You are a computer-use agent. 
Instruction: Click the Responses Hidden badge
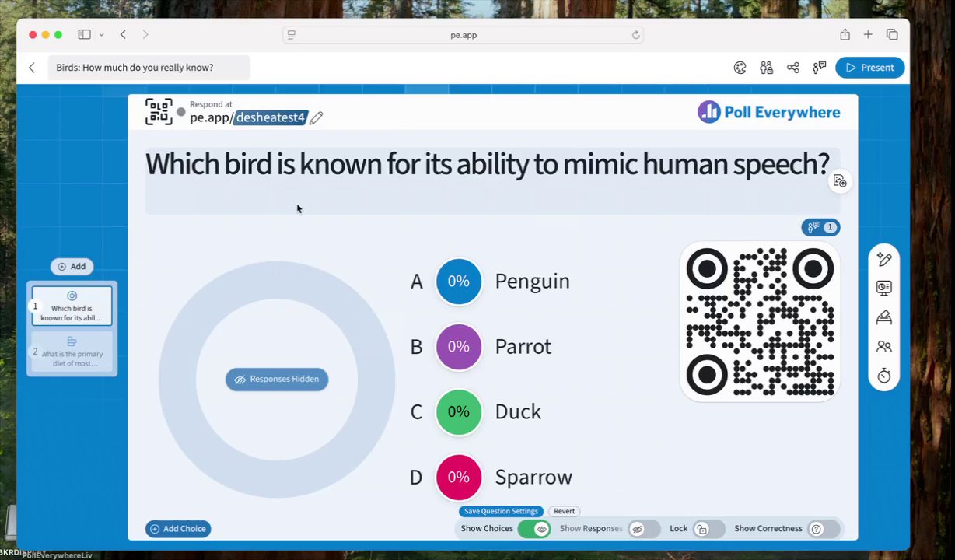pos(277,379)
